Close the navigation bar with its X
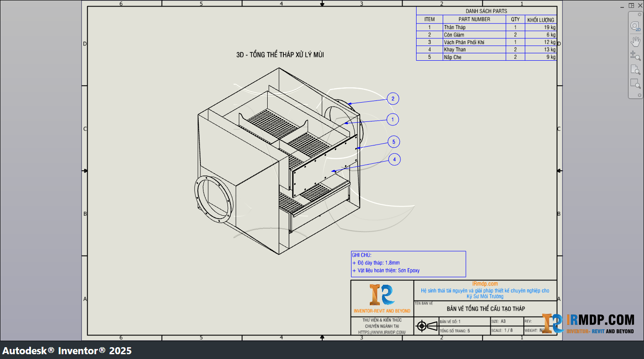Image resolution: width=644 pixels, height=359 pixels. click(640, 14)
